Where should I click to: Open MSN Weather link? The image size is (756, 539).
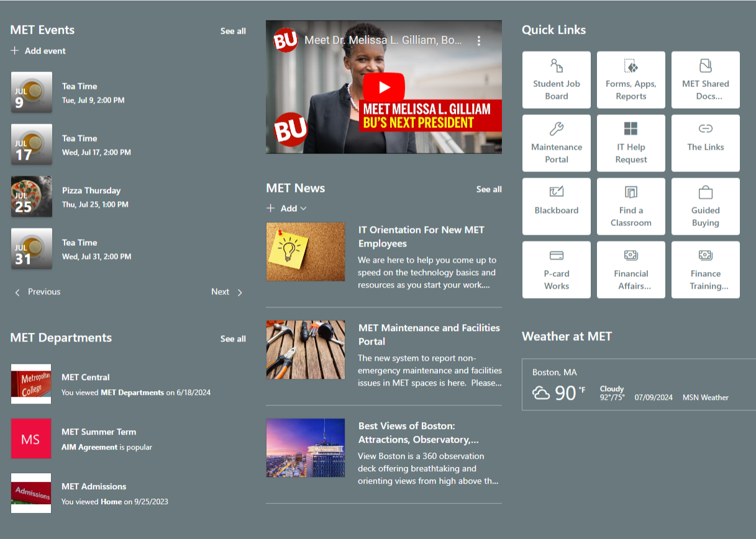[706, 397]
